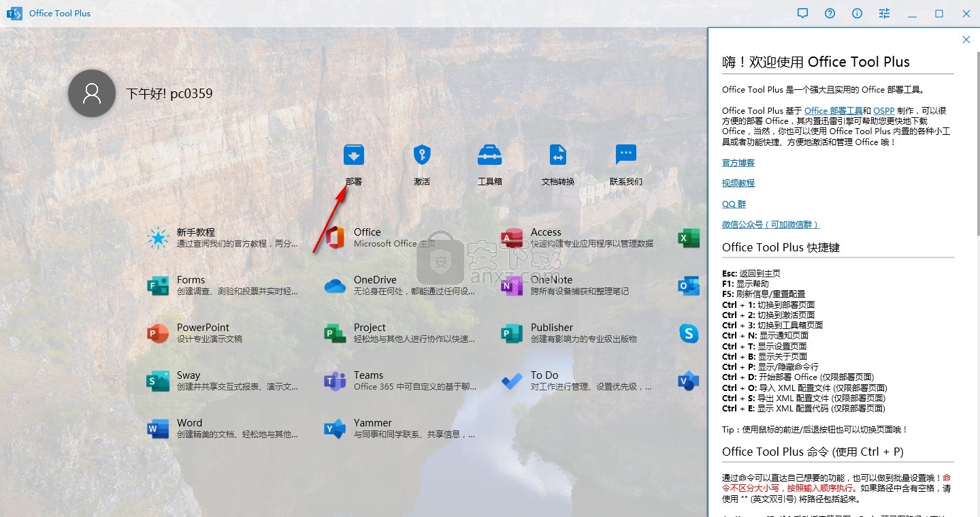Launch the Sway app icon

pos(158,381)
